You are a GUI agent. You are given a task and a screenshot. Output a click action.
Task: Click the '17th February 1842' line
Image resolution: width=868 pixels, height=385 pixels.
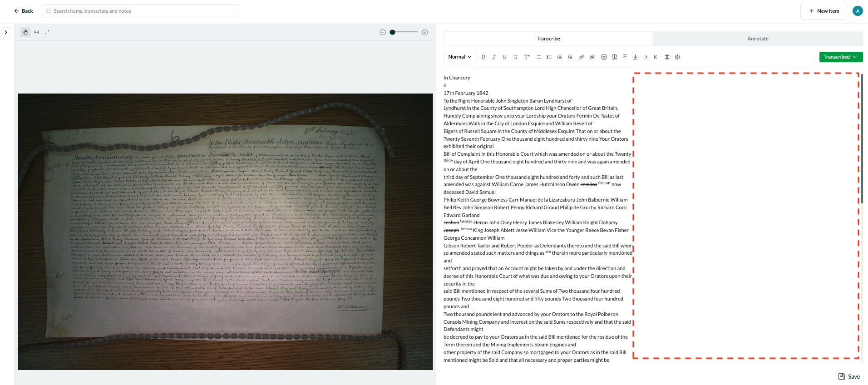[466, 93]
